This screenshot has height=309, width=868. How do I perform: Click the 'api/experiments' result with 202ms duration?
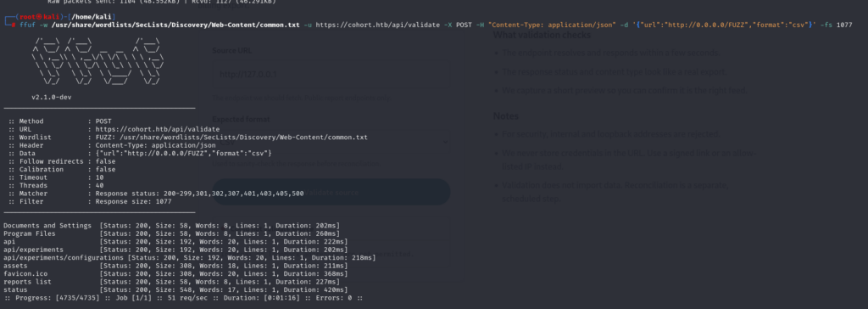(x=175, y=250)
